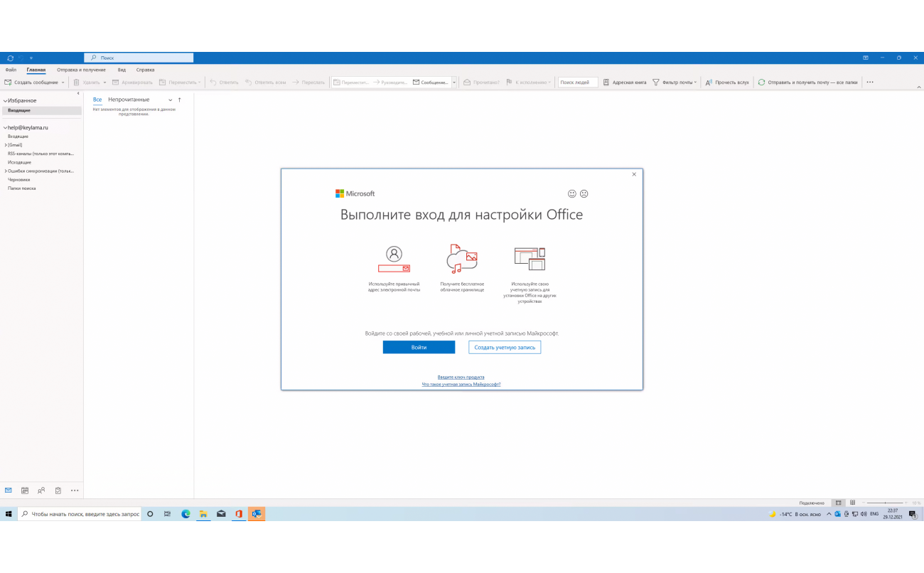Switch to the Главная ribbon tab

tap(36, 70)
